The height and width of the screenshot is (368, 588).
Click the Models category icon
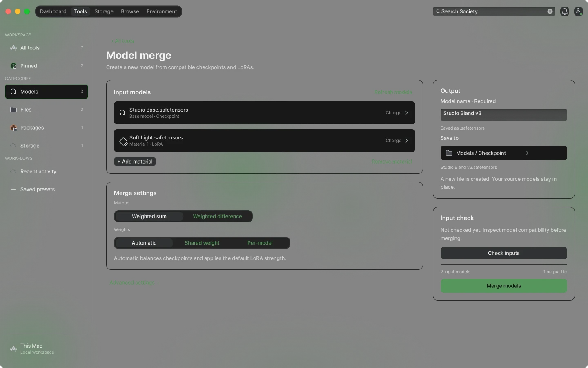[x=13, y=92]
